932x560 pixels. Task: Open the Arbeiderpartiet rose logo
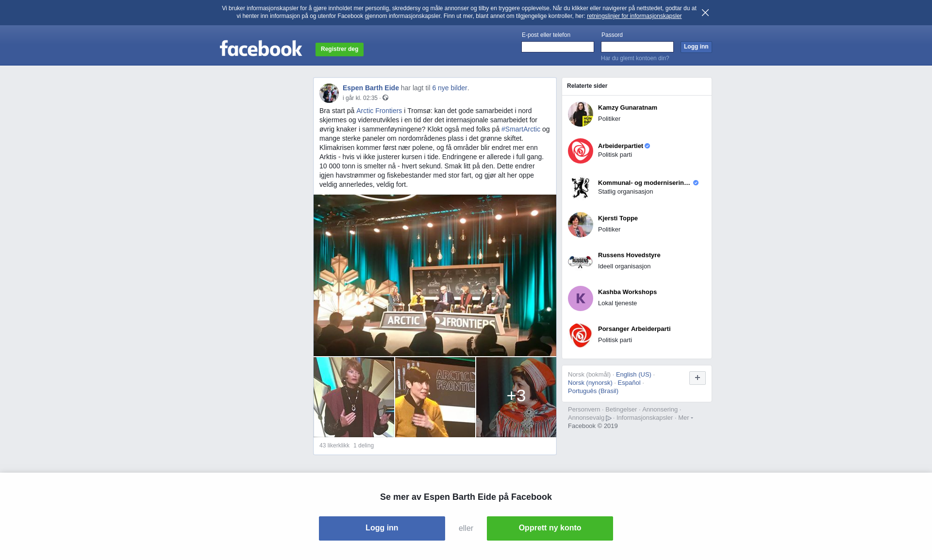[x=581, y=151]
